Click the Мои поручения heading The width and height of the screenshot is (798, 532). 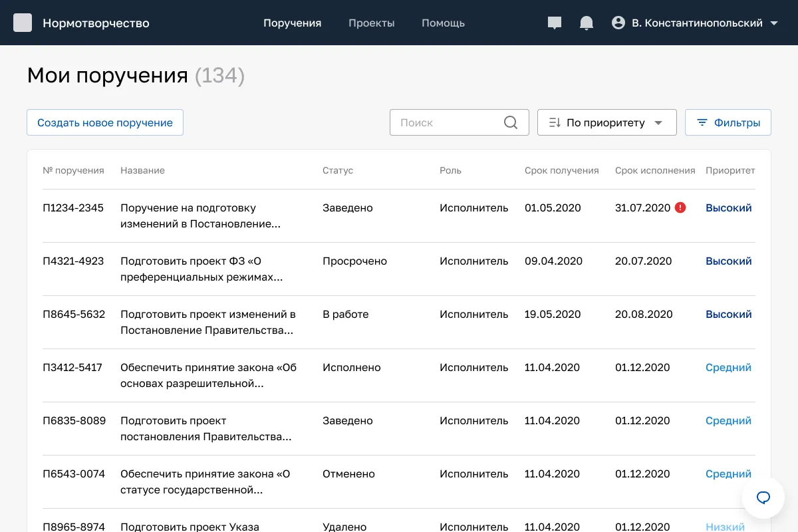(108, 76)
